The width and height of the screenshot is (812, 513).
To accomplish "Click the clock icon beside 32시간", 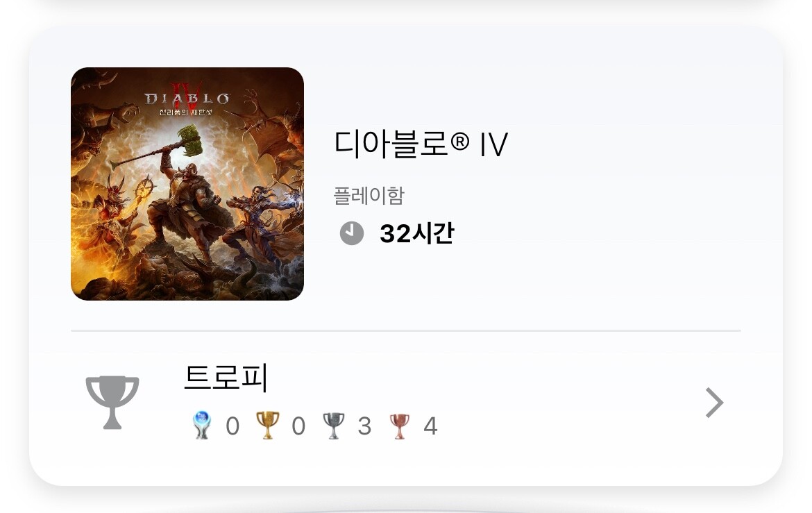I will coord(352,233).
